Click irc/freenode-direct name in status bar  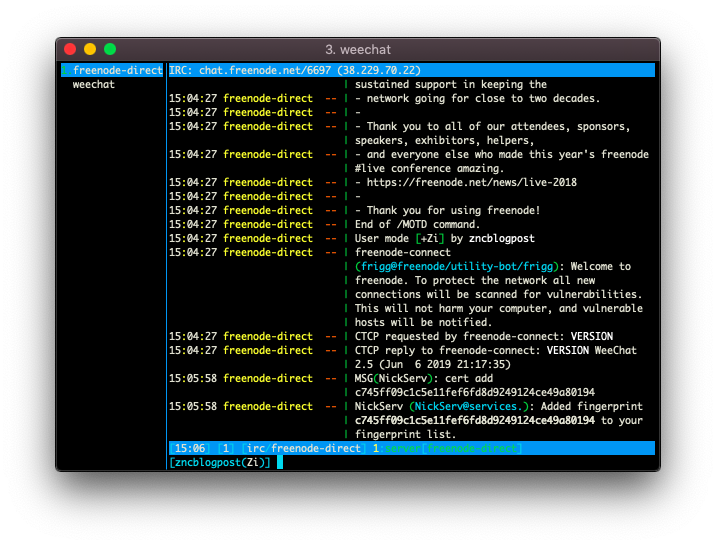(x=304, y=448)
